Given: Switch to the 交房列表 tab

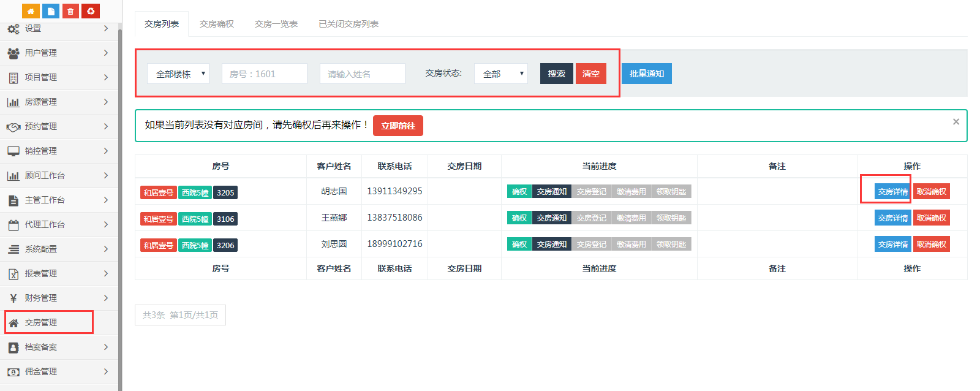Looking at the screenshot, I should tap(162, 24).
